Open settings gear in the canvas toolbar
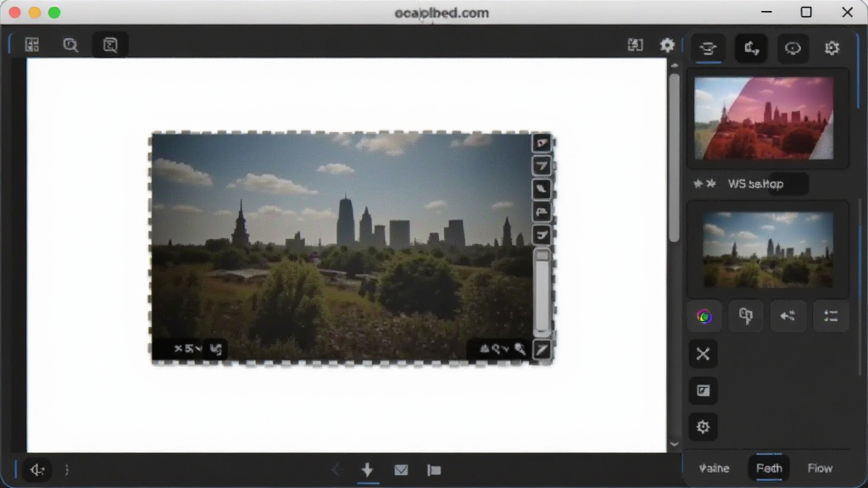The height and width of the screenshot is (488, 868). [667, 45]
